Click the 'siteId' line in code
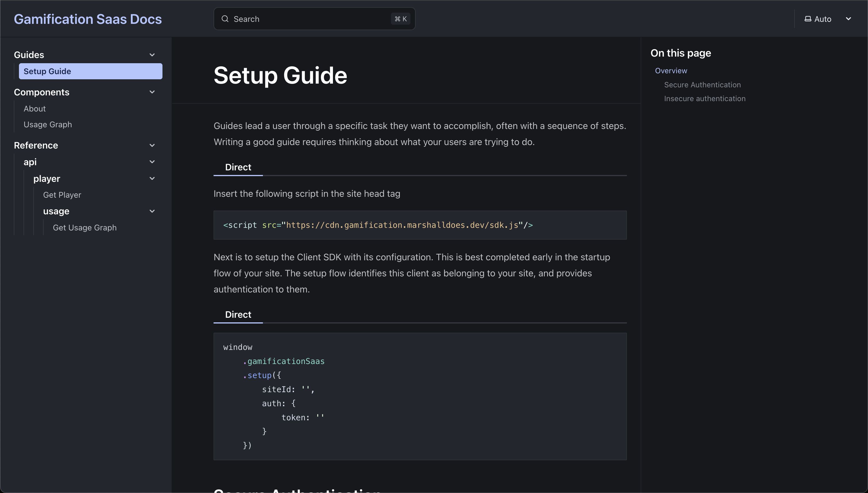This screenshot has width=868, height=493. point(288,389)
